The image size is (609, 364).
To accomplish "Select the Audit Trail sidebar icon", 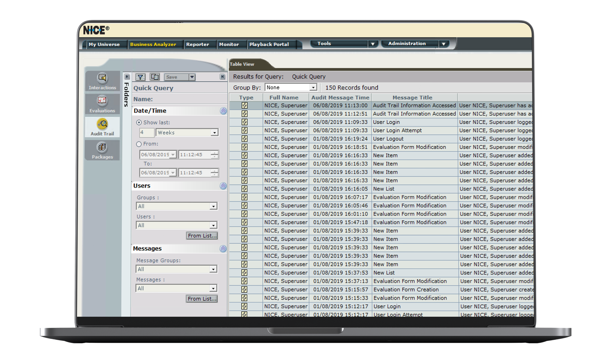I will pos(102,127).
